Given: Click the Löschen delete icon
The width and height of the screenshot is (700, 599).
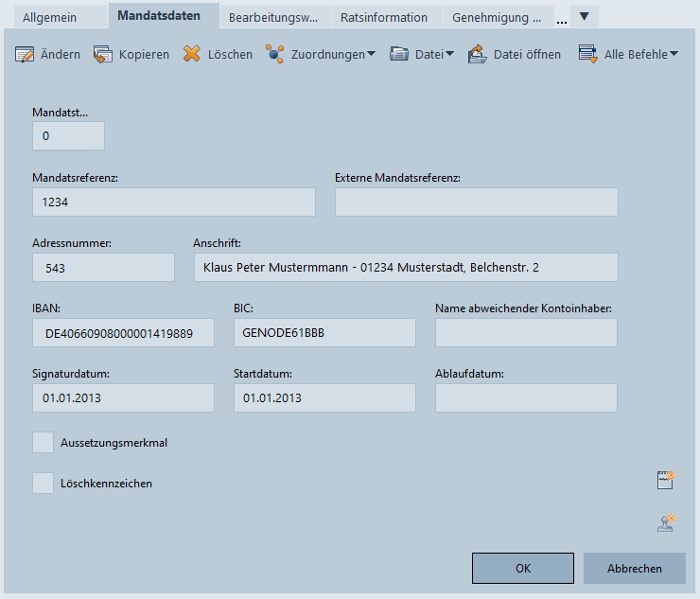Looking at the screenshot, I should (192, 54).
